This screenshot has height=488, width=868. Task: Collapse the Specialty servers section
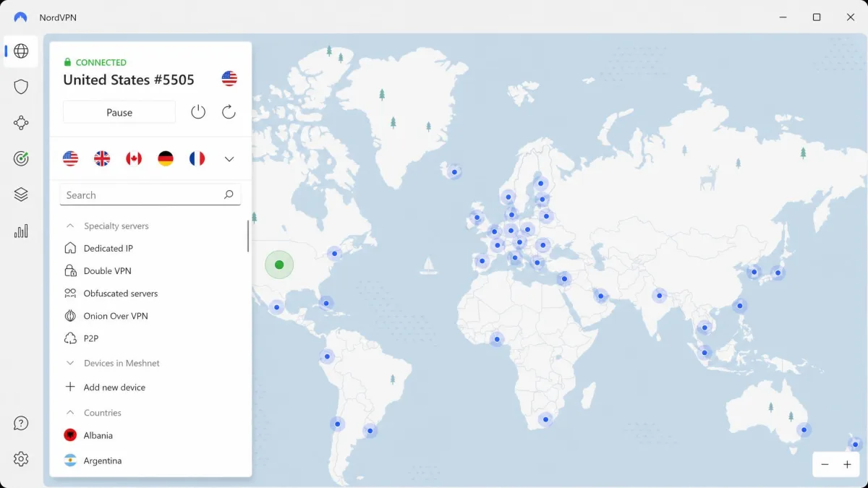(70, 226)
